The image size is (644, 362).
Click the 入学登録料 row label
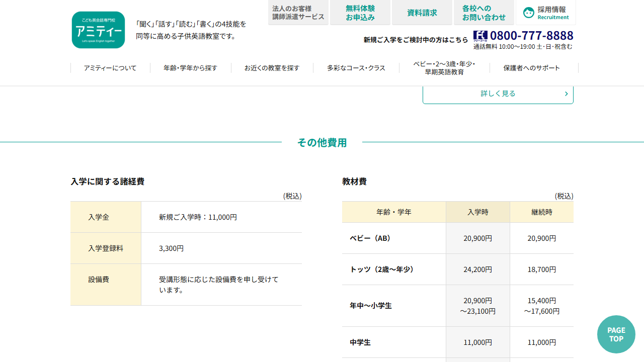106,248
